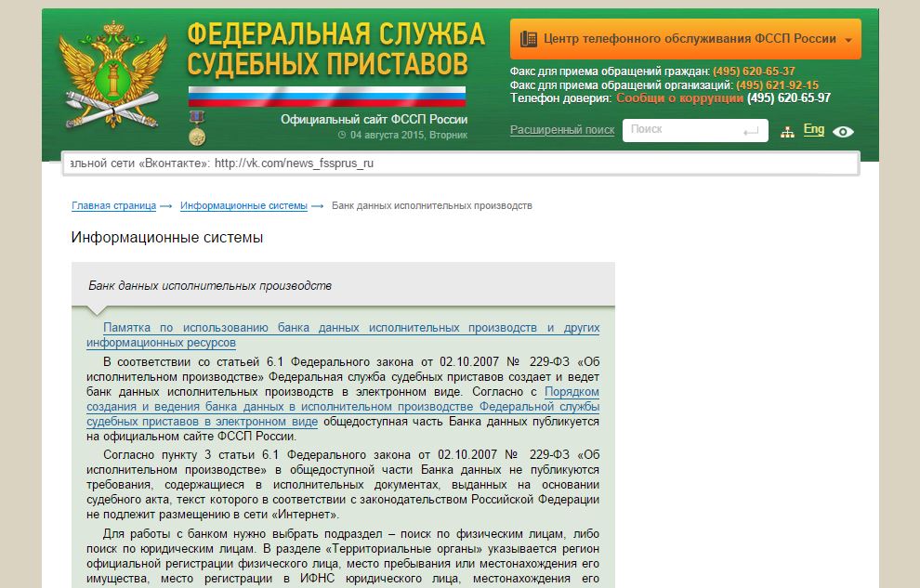Click the Банк данных исполнительных производств breadcrumb text
The height and width of the screenshot is (588, 920).
click(432, 206)
